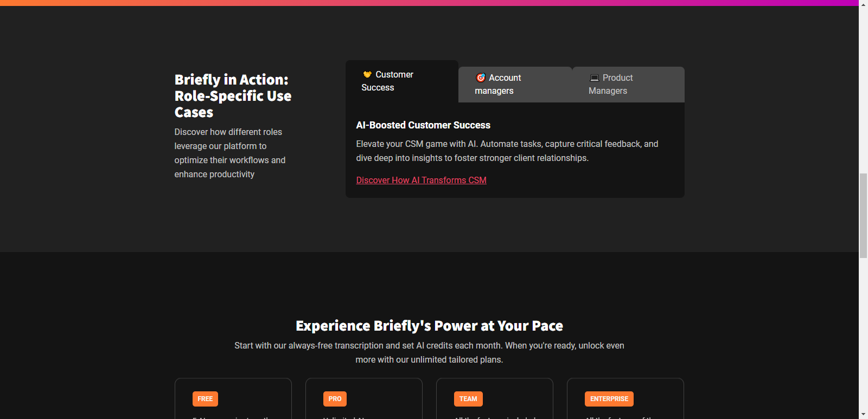Switch to the Account managers tab
The image size is (868, 419).
tap(515, 85)
